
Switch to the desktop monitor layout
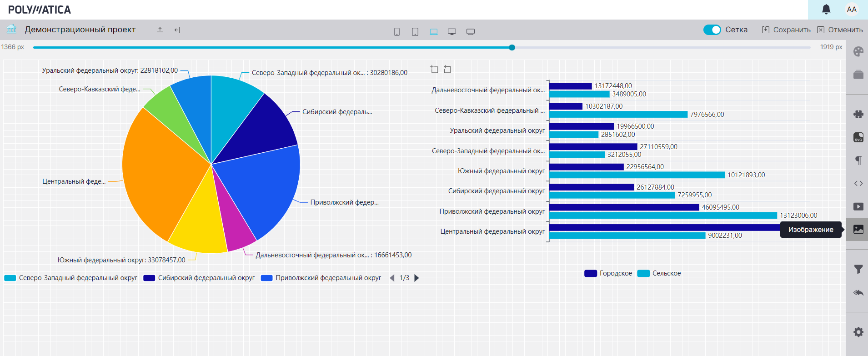click(452, 32)
